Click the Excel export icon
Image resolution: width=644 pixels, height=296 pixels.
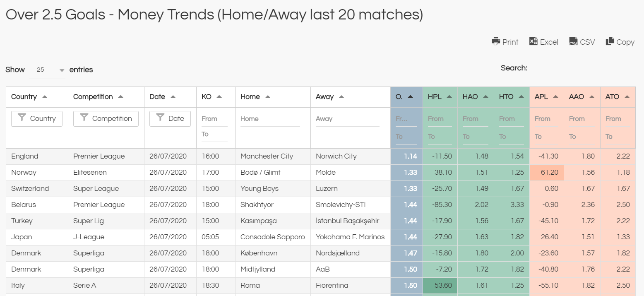coord(533,41)
